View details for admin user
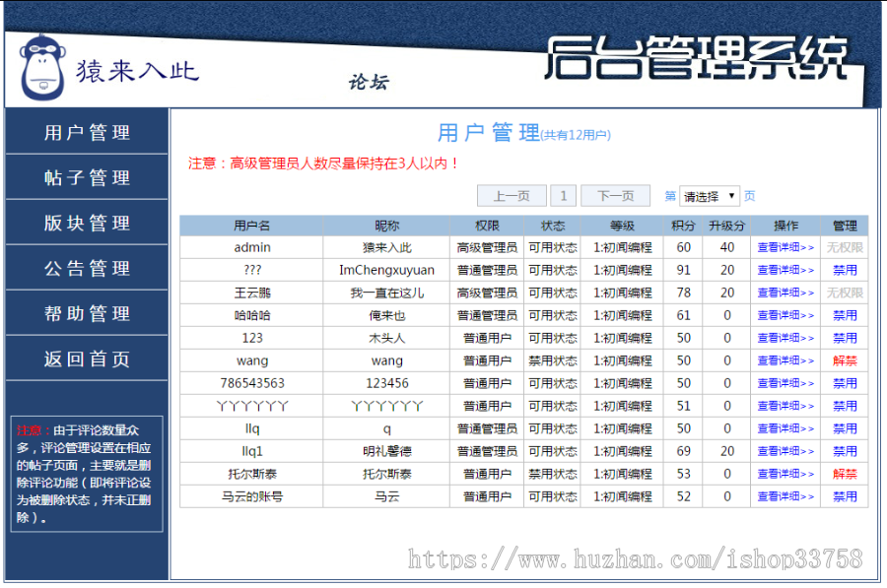 [785, 247]
